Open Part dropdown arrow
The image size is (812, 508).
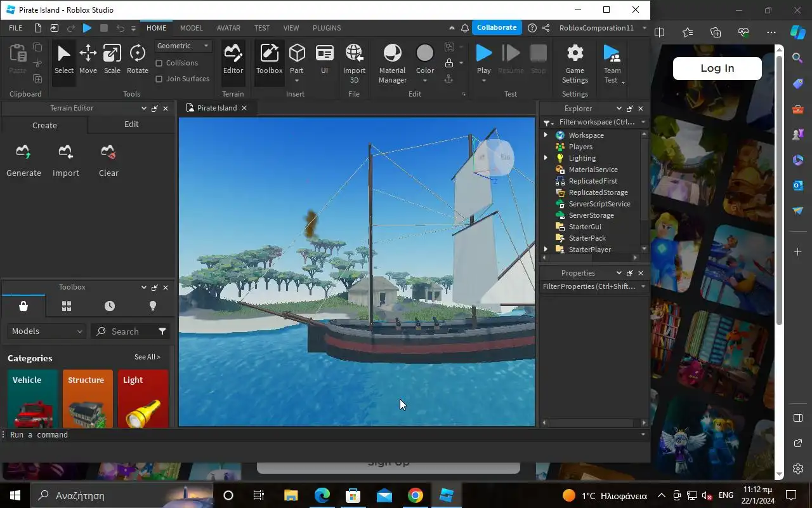(x=296, y=81)
